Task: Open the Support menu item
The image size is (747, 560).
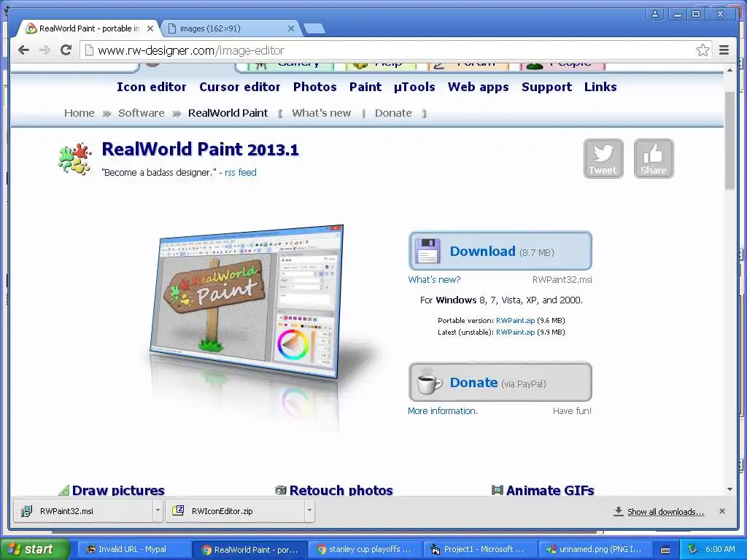Action: (x=546, y=87)
